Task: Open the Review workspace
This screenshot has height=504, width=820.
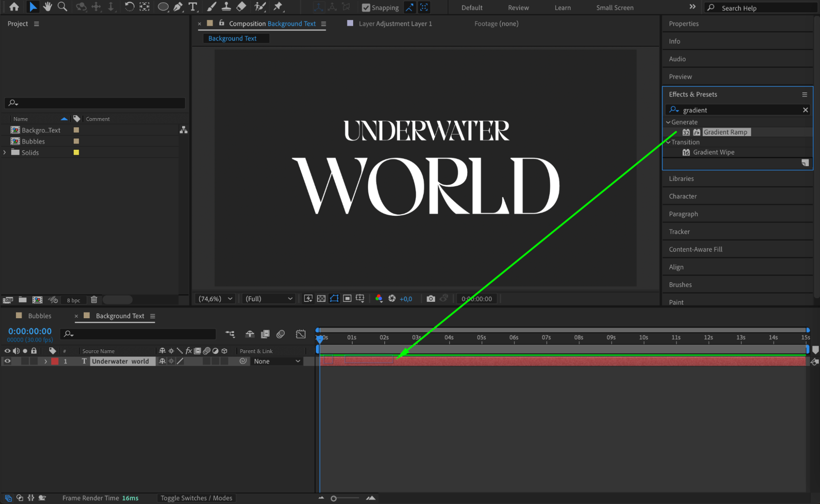Action: (x=518, y=7)
